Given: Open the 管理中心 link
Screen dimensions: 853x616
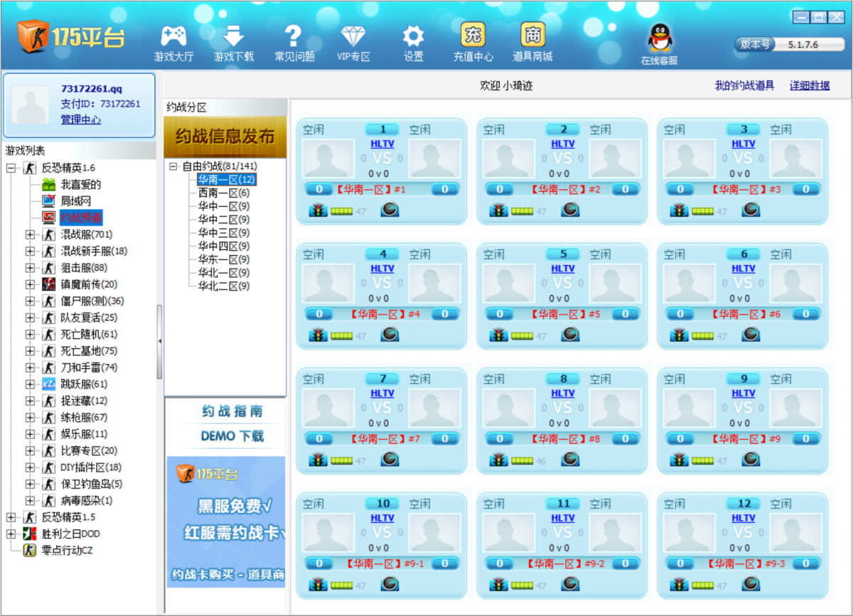Looking at the screenshot, I should coord(80,120).
